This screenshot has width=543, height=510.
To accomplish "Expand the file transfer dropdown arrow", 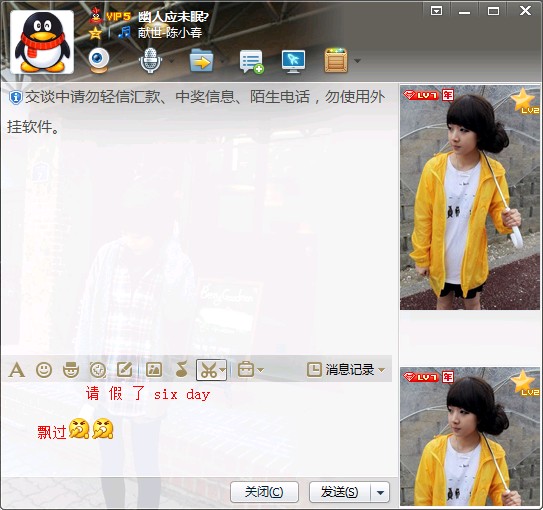I will point(223,61).
